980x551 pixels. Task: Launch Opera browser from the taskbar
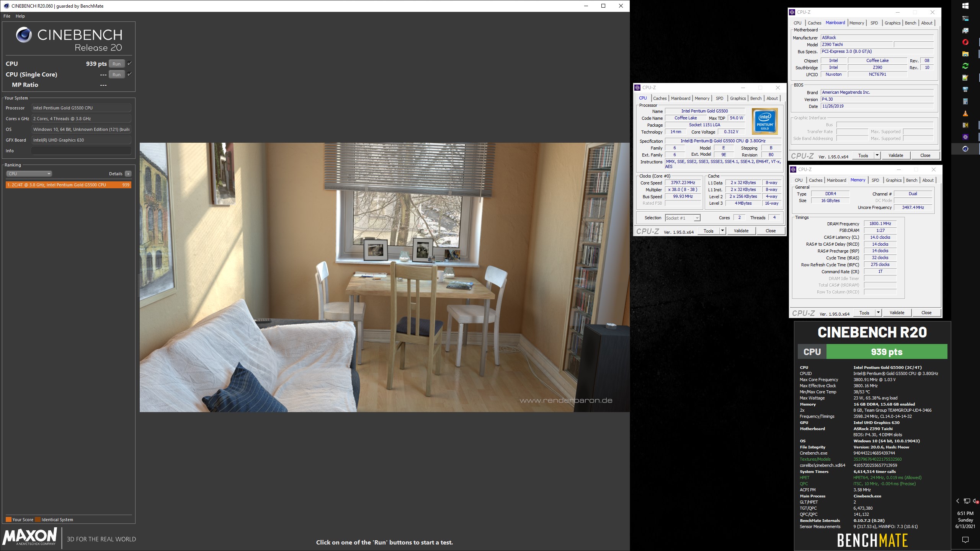pyautogui.click(x=965, y=42)
